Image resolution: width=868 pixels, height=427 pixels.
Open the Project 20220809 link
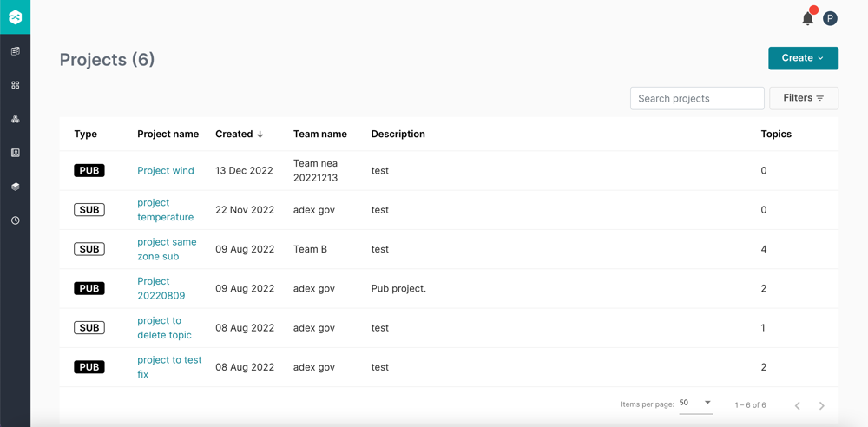pyautogui.click(x=161, y=288)
